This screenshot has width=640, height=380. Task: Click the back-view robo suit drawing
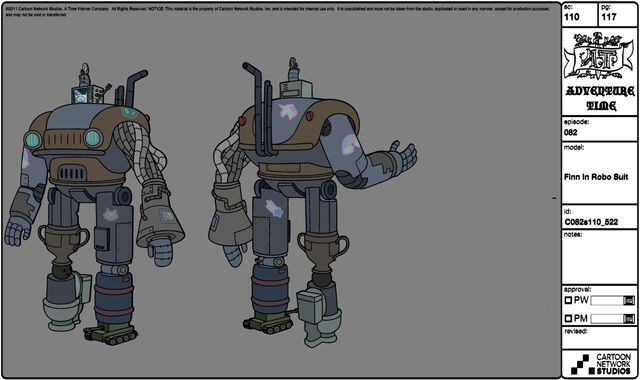312,202
